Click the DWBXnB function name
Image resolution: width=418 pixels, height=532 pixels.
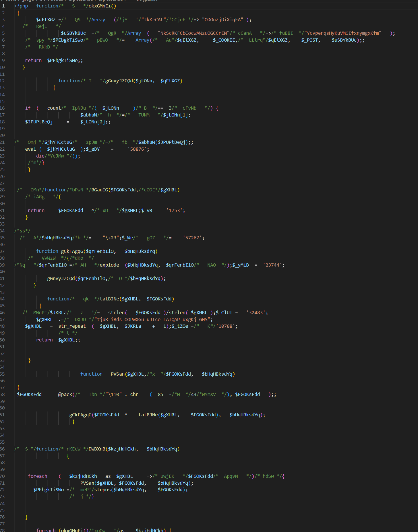[97, 449]
